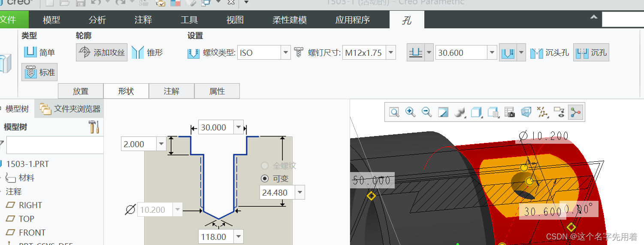Click the yellow diamond handle near 50.000

371,196
